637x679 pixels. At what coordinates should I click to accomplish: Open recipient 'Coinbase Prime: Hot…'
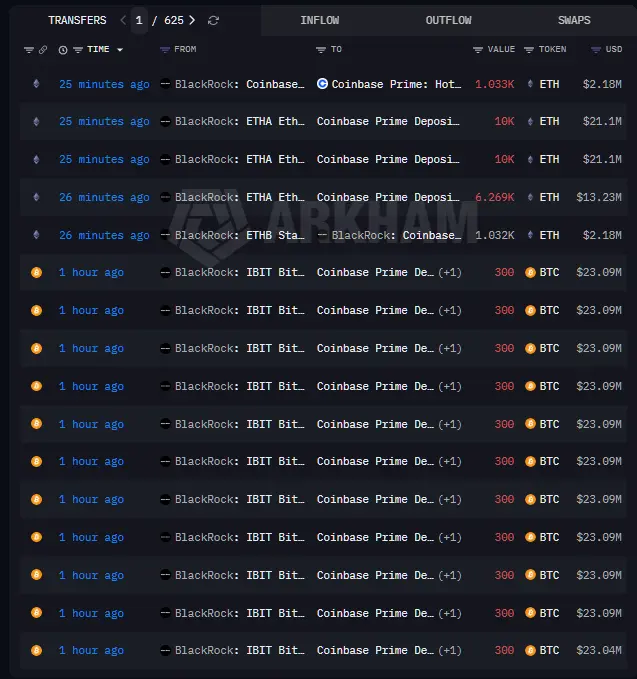pyautogui.click(x=396, y=84)
